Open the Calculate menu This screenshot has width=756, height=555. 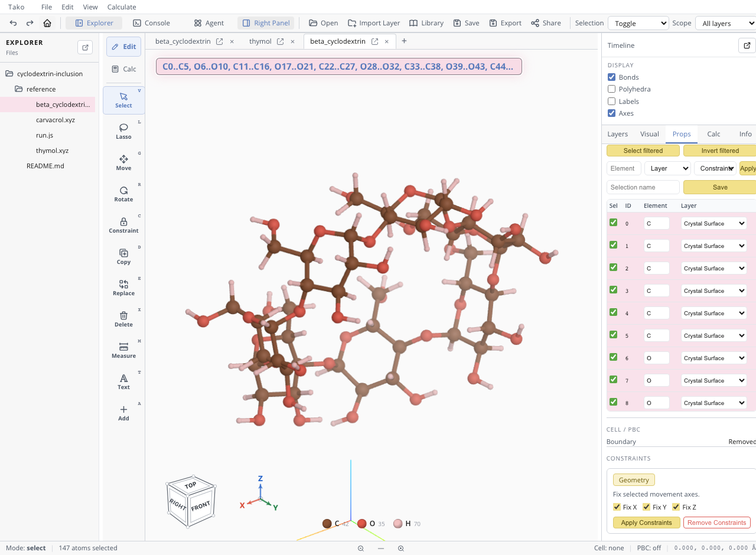[122, 7]
